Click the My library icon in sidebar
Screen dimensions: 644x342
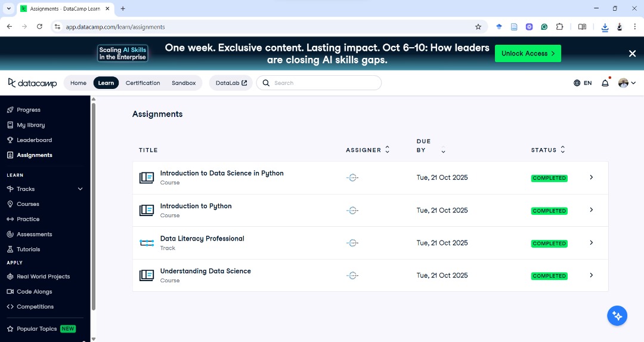coord(10,125)
